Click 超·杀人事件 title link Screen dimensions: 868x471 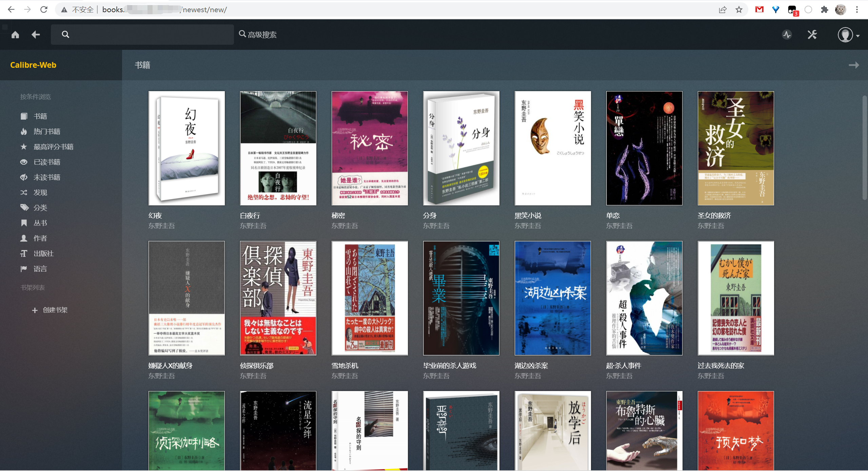coord(624,366)
